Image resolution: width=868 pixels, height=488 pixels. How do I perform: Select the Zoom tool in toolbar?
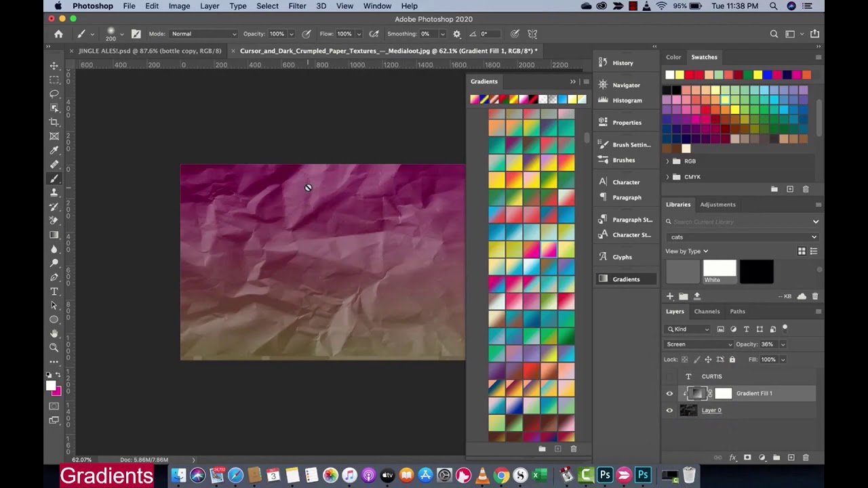coord(54,348)
